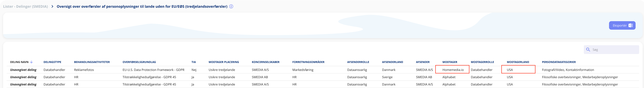
Task: Click Ja in the Sverige row
Action: click(x=193, y=77)
